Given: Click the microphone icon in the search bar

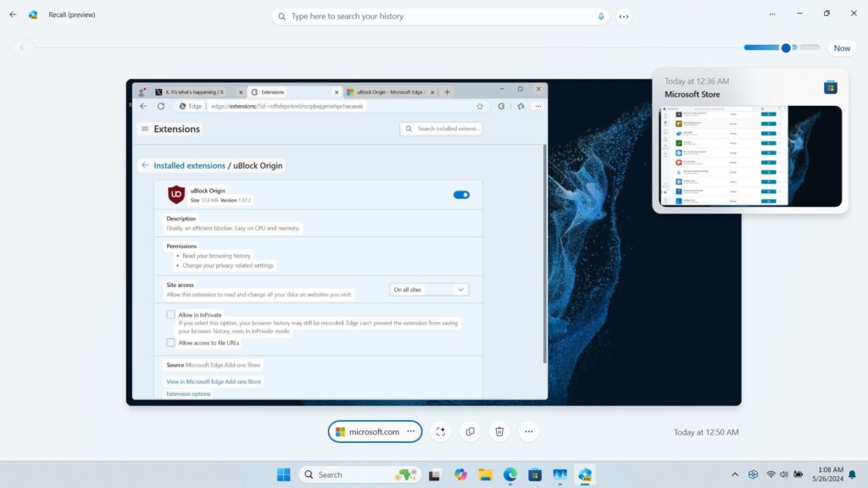Looking at the screenshot, I should tap(602, 16).
